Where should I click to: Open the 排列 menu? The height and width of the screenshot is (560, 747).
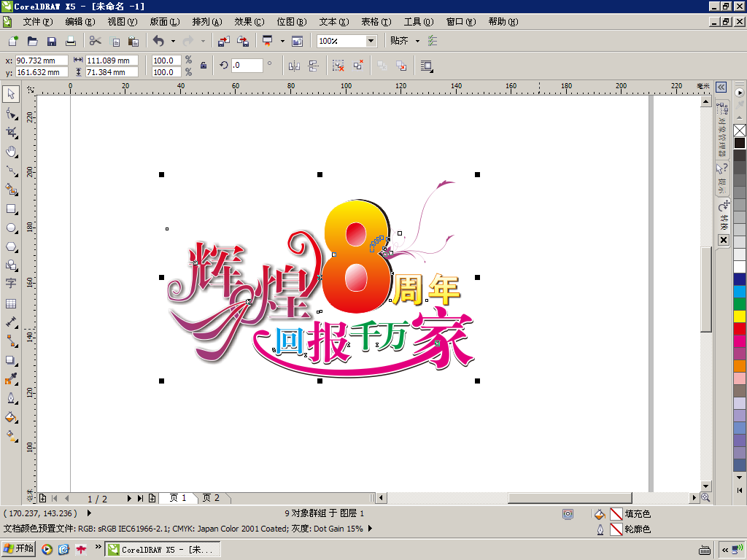click(x=207, y=21)
